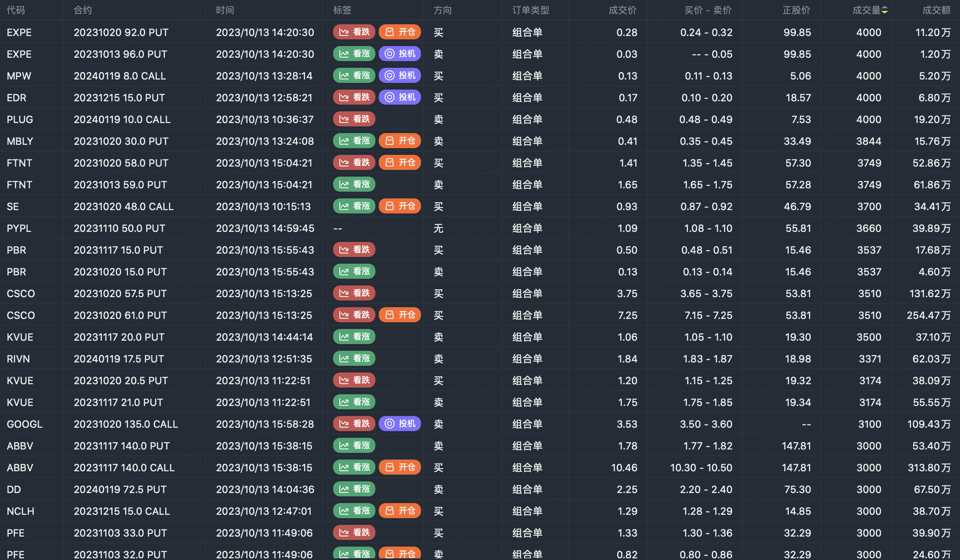This screenshot has width=960, height=560.
Task: Click the 看跌 tag in GOOGL row
Action: click(354, 424)
